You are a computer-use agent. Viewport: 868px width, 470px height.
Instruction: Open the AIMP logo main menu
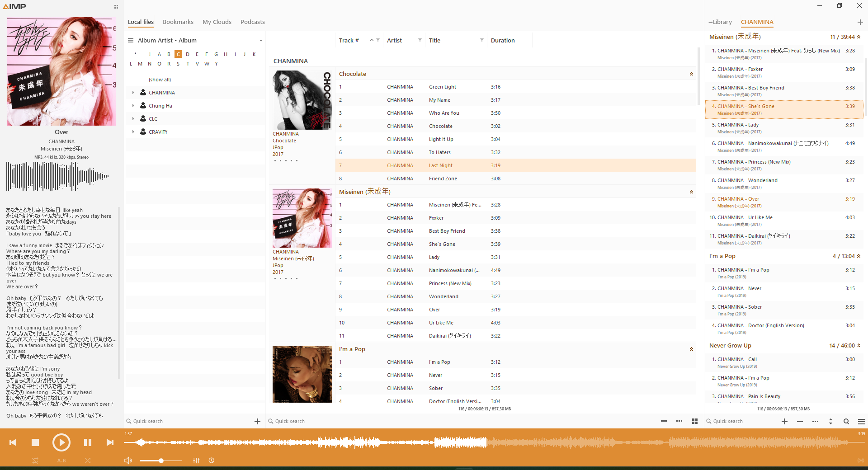point(14,6)
